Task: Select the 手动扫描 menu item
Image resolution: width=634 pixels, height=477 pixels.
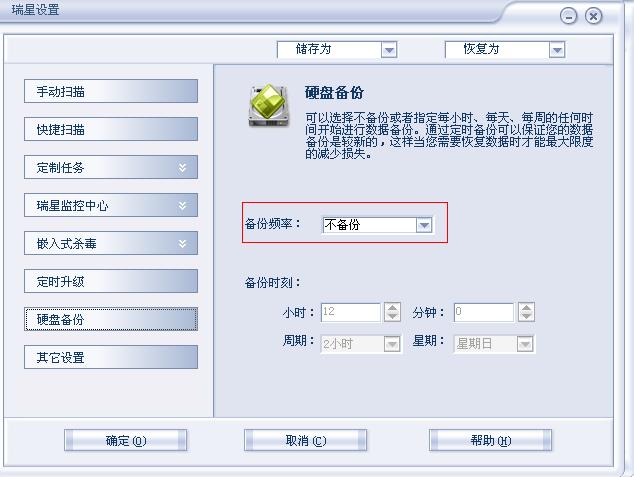Action: pos(111,91)
